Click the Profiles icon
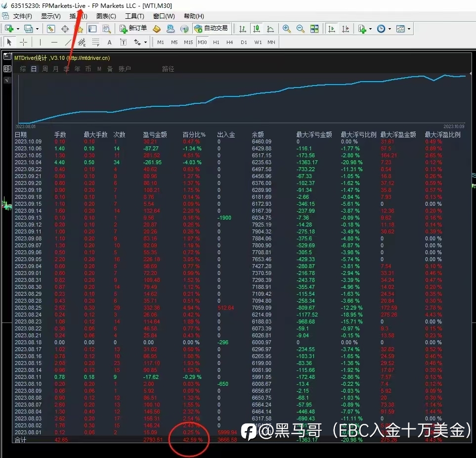476x458 pixels. [x=28, y=29]
